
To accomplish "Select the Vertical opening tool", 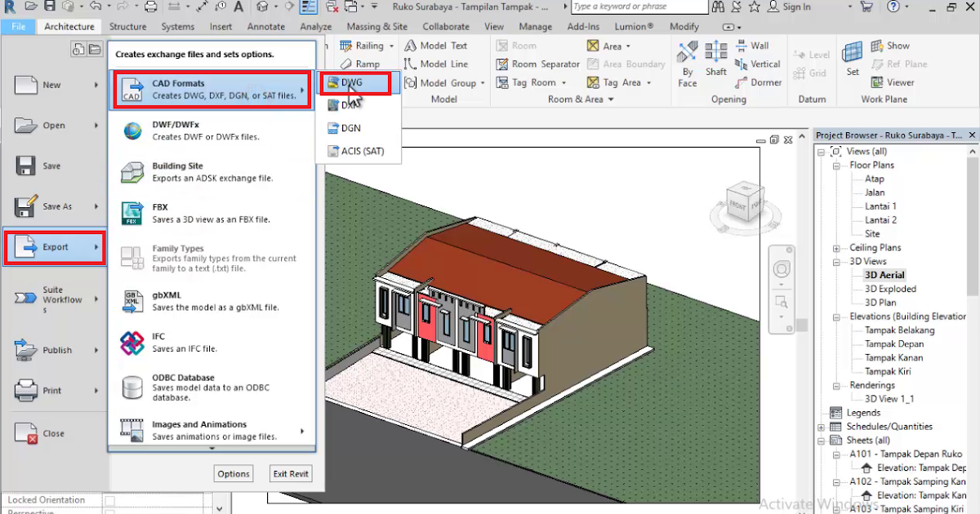I will coord(758,64).
